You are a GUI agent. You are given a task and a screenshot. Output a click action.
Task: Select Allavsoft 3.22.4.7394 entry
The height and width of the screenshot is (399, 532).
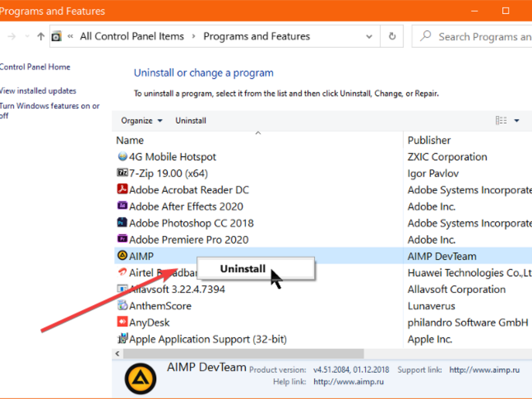point(322,289)
